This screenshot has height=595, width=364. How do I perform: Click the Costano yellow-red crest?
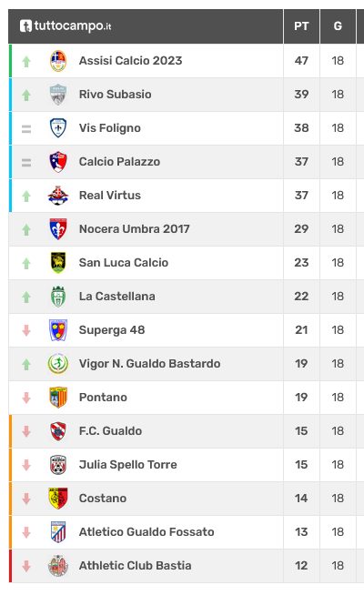58,499
